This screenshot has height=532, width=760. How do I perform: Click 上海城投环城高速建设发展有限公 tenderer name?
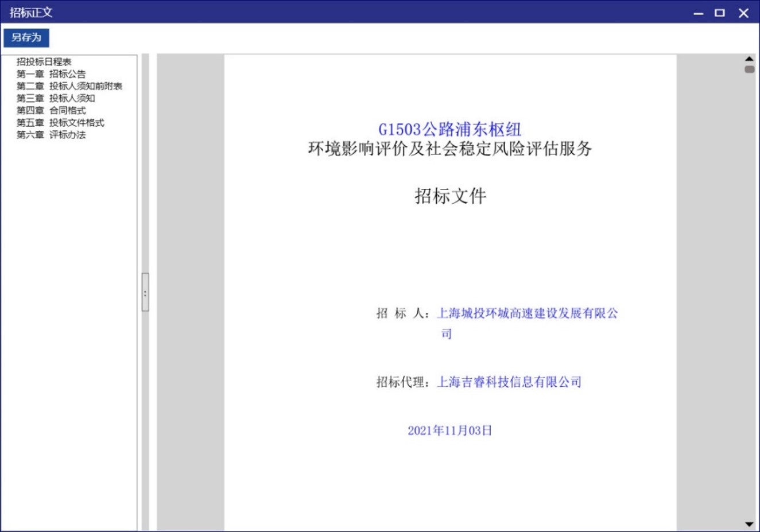click(x=528, y=313)
